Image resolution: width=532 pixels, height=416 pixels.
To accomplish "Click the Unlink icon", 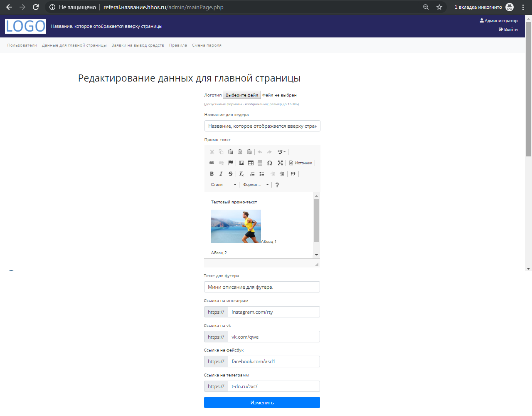I will pyautogui.click(x=221, y=163).
